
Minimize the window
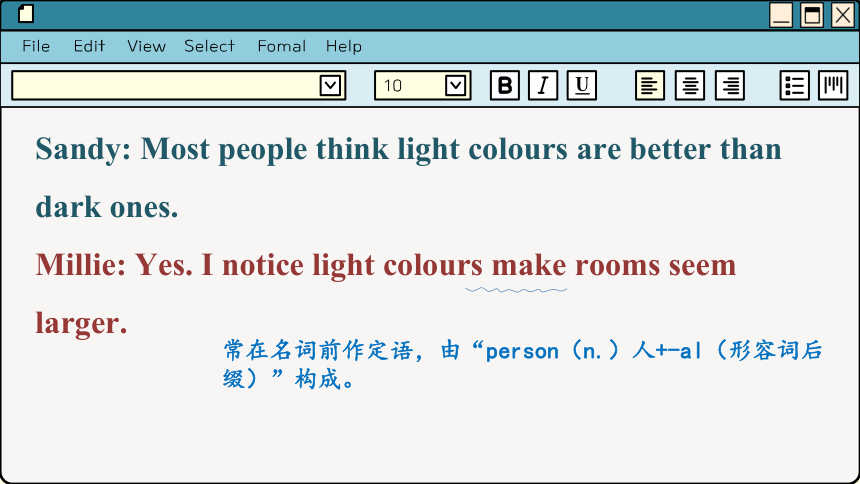point(780,15)
